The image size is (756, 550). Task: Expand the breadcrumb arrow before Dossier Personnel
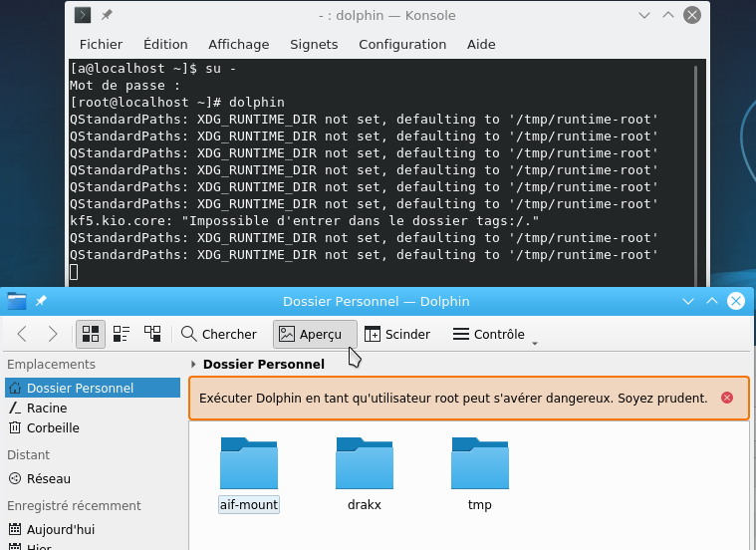[193, 365]
